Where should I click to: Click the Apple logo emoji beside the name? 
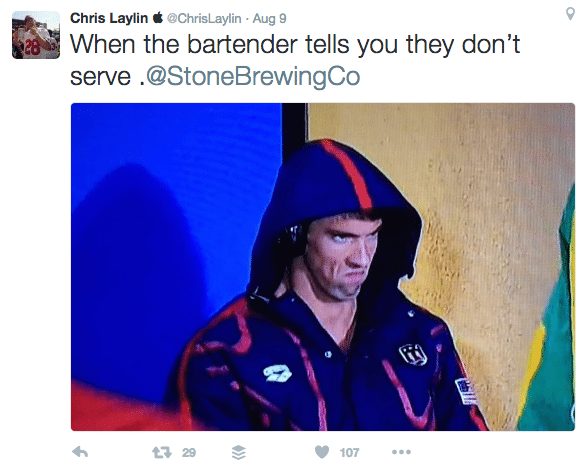coord(158,17)
